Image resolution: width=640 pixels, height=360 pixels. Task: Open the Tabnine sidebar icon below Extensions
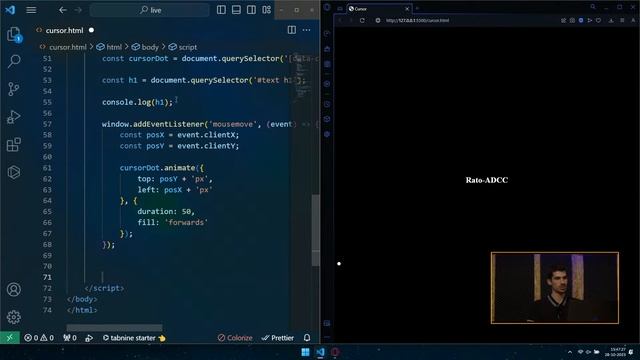14,172
